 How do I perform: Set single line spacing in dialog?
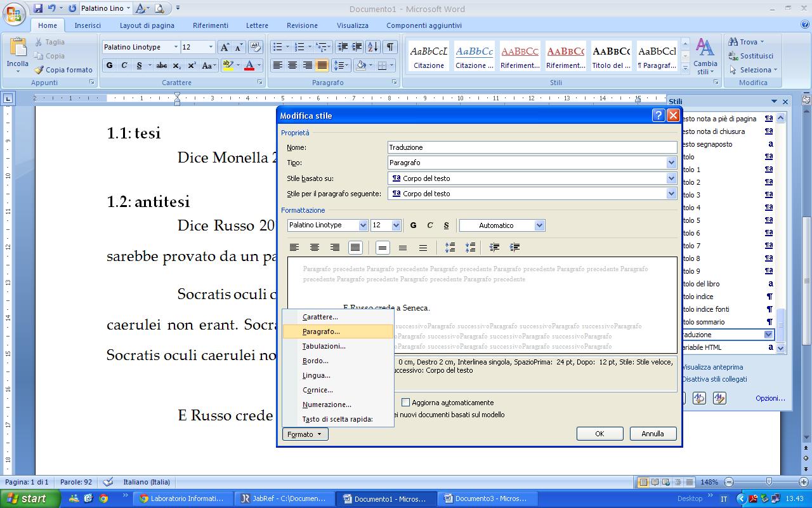click(x=383, y=248)
